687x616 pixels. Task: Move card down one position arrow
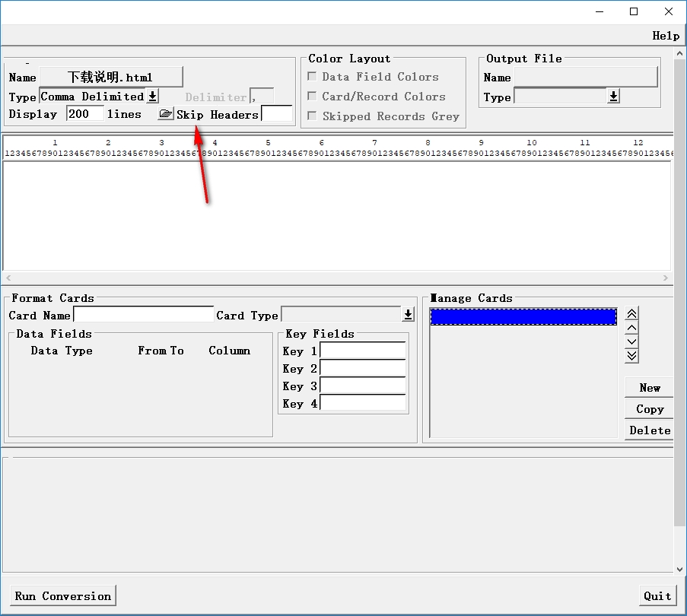click(x=631, y=341)
